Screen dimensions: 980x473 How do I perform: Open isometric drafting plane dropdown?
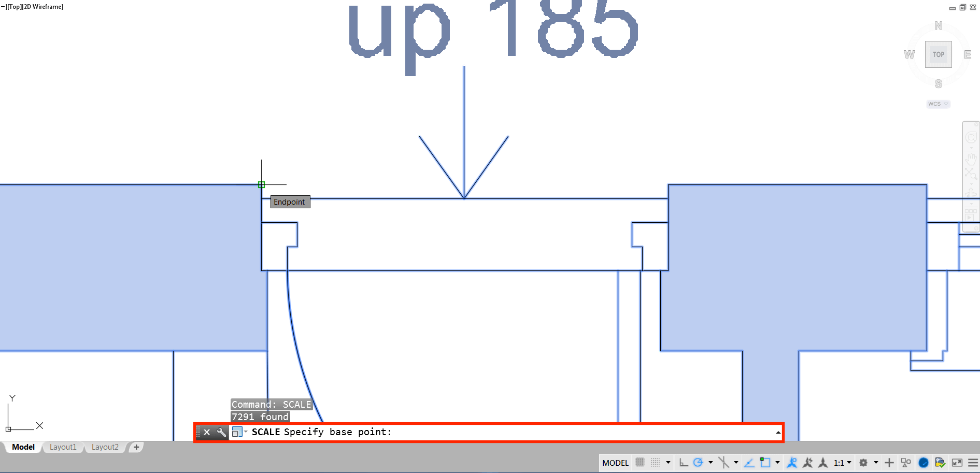(736, 463)
